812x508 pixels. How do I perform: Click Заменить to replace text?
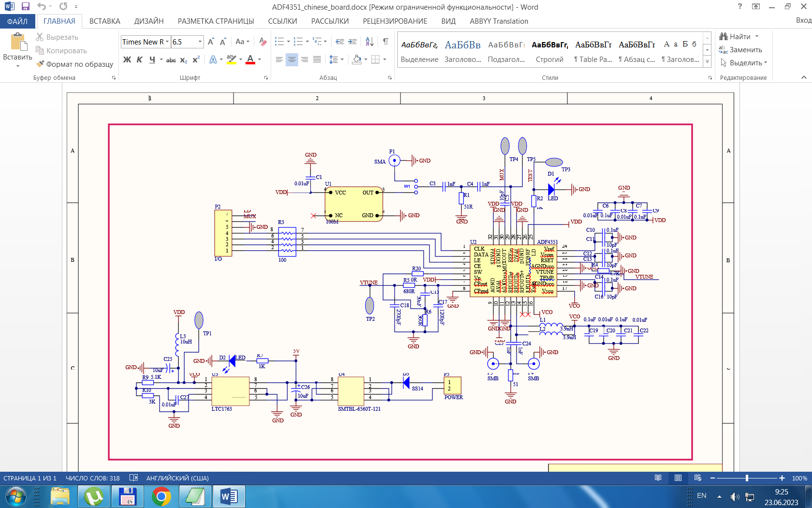point(741,50)
